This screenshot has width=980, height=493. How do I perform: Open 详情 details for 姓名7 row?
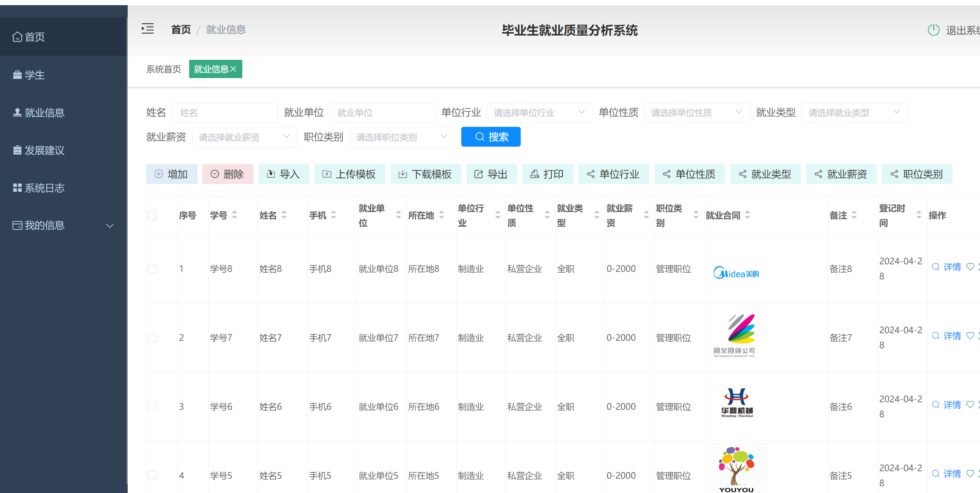[953, 336]
